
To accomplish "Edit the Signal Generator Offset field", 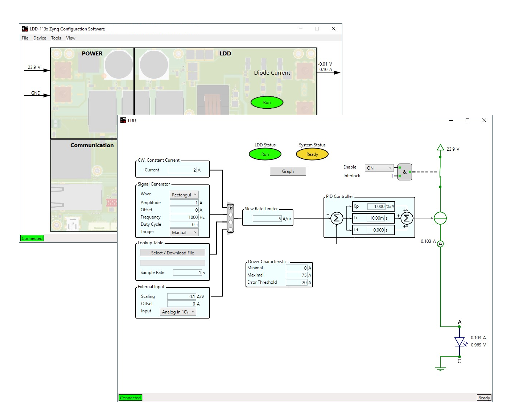I will (184, 210).
